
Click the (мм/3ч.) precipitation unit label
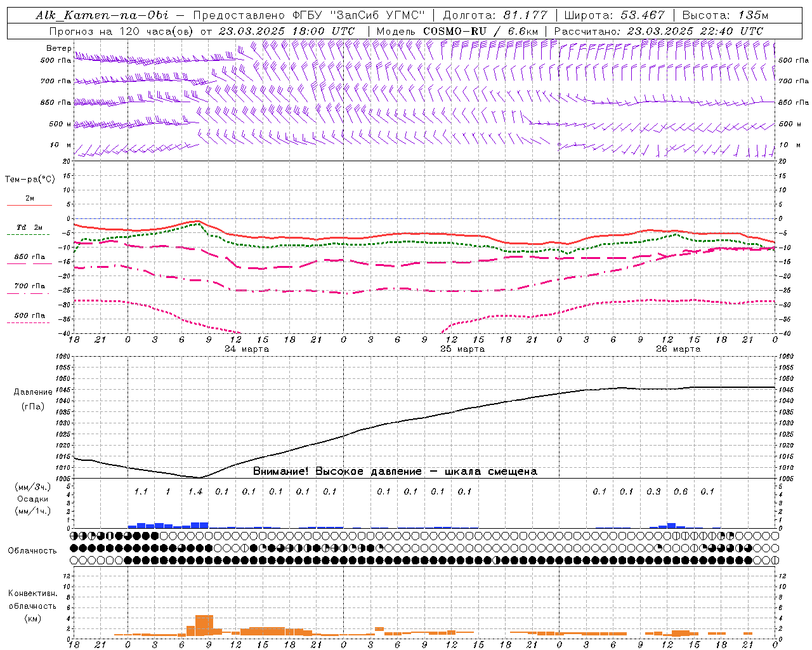tap(33, 487)
